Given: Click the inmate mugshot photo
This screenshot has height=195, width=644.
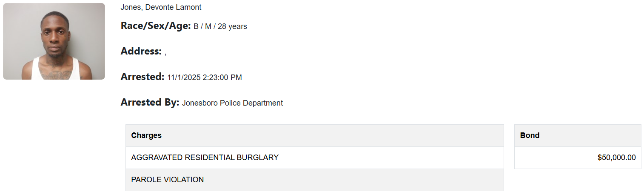Looking at the screenshot, I should pyautogui.click(x=54, y=41).
